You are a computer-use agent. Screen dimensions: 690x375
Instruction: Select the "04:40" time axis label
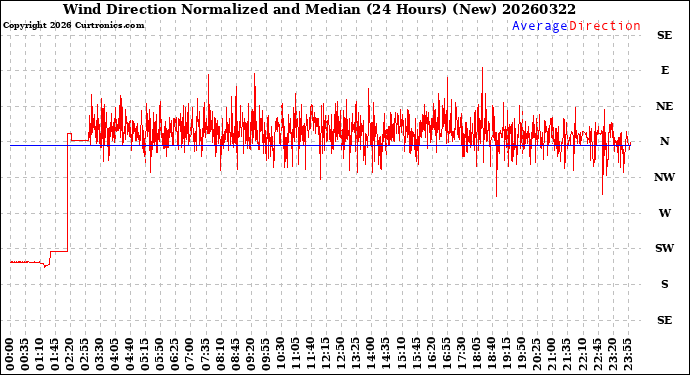click(130, 354)
